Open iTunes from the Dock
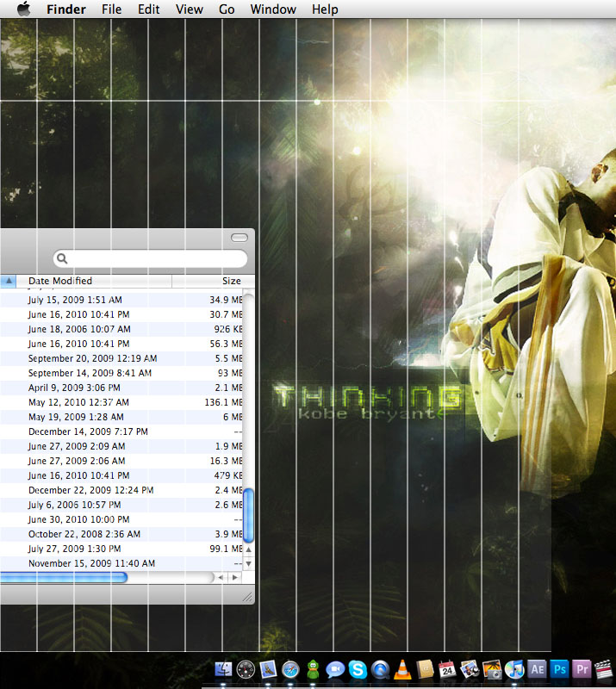Viewport: 616px width, 689px height. (x=514, y=670)
